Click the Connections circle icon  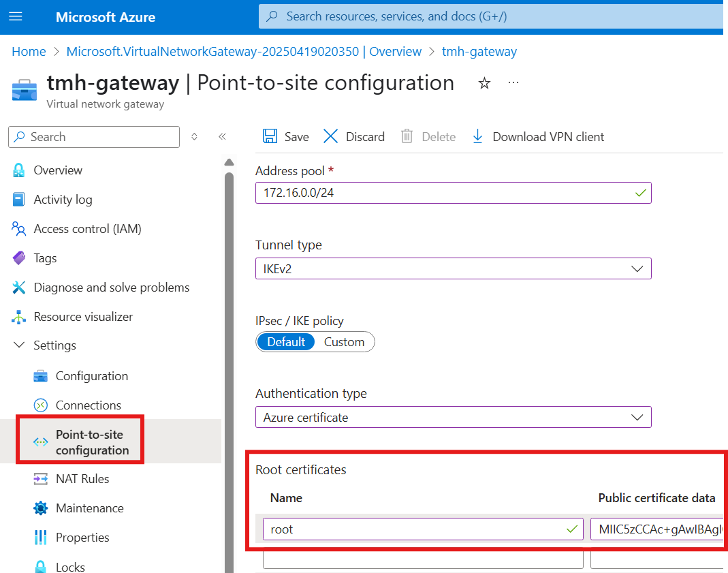[41, 405]
